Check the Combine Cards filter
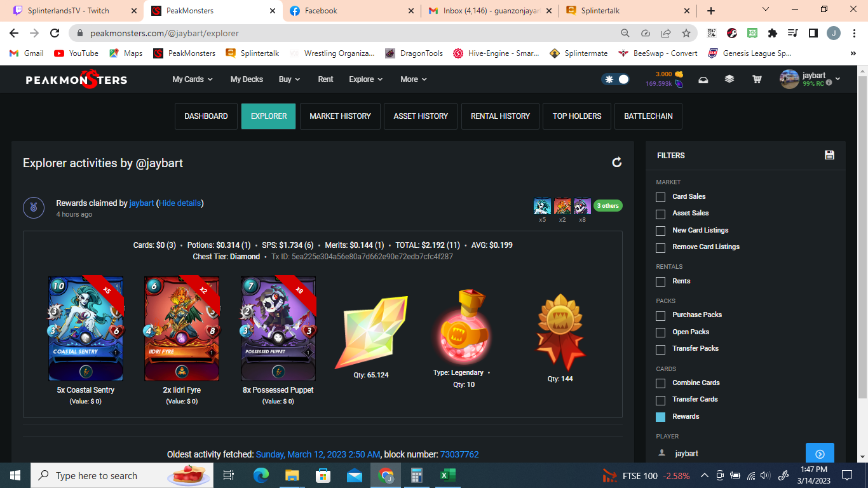The width and height of the screenshot is (868, 488). 661,383
